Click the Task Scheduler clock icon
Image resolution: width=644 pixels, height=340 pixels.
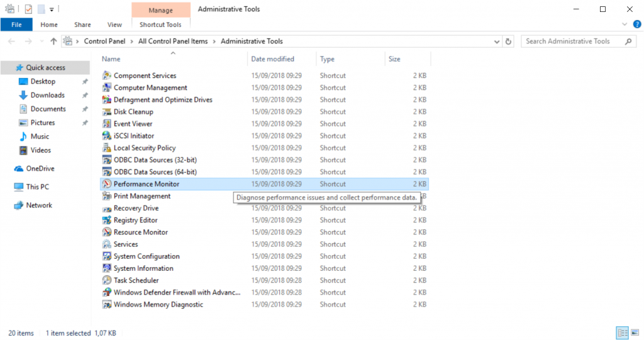click(107, 280)
